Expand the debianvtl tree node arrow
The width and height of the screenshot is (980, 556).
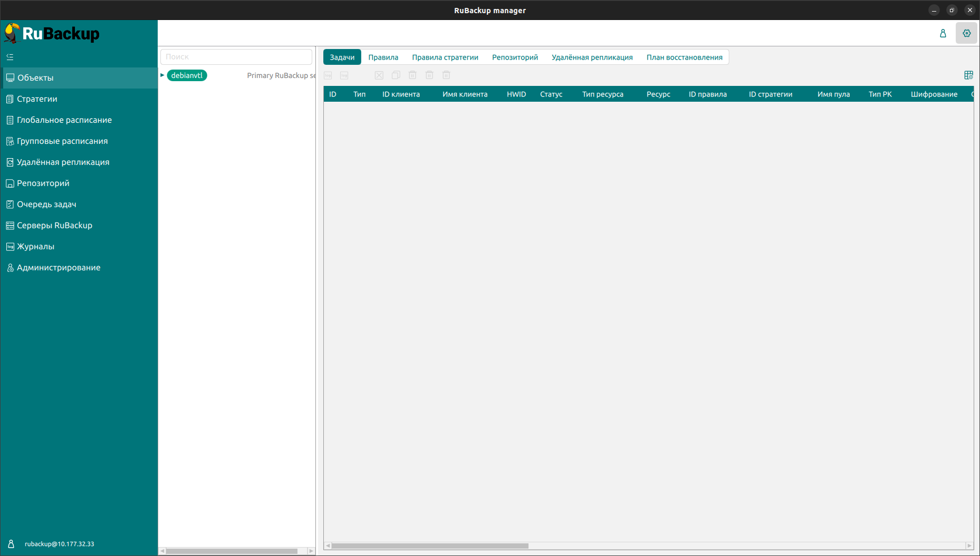162,75
